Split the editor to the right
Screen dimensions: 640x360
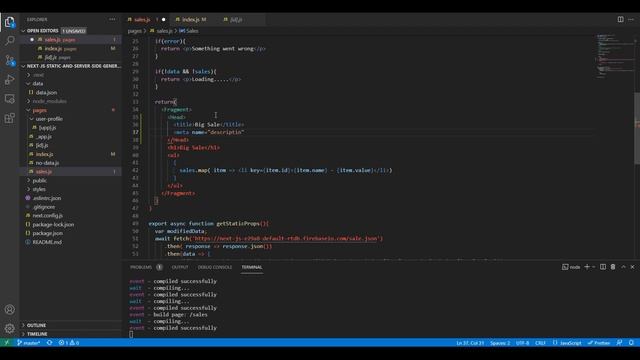pos(620,19)
